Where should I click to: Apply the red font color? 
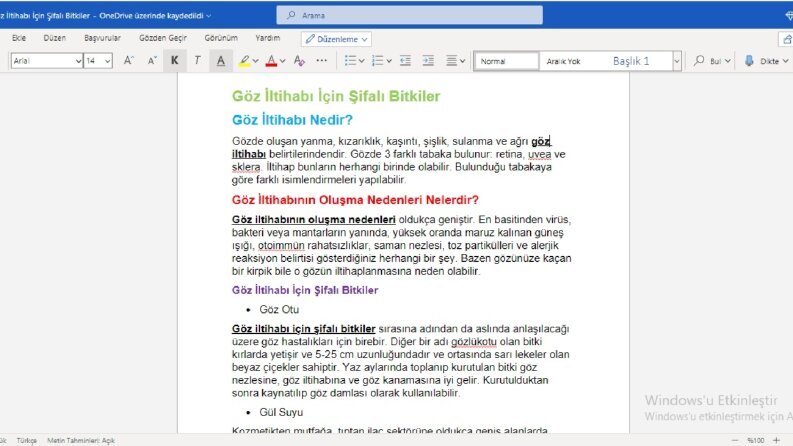[x=272, y=61]
